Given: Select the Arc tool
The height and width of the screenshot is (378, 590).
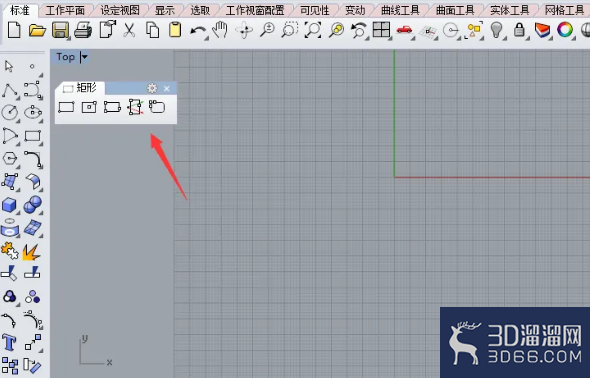Looking at the screenshot, I should [10, 135].
